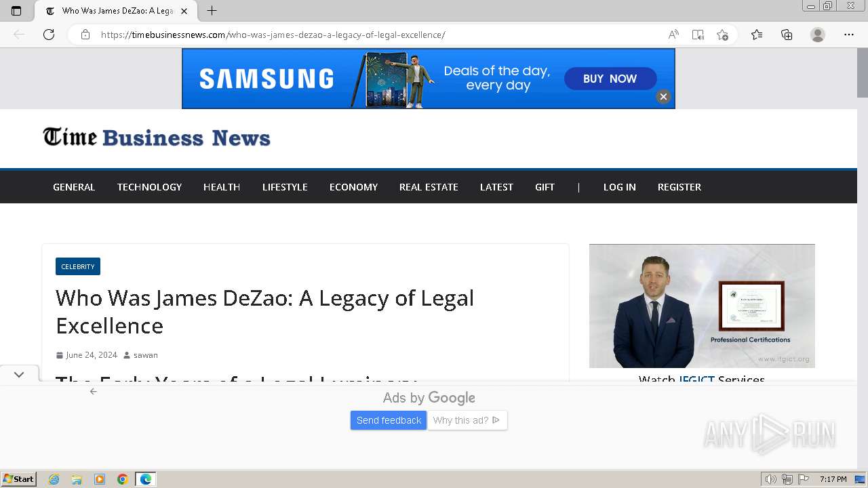Open the Real Estate menu item

pos(429,187)
